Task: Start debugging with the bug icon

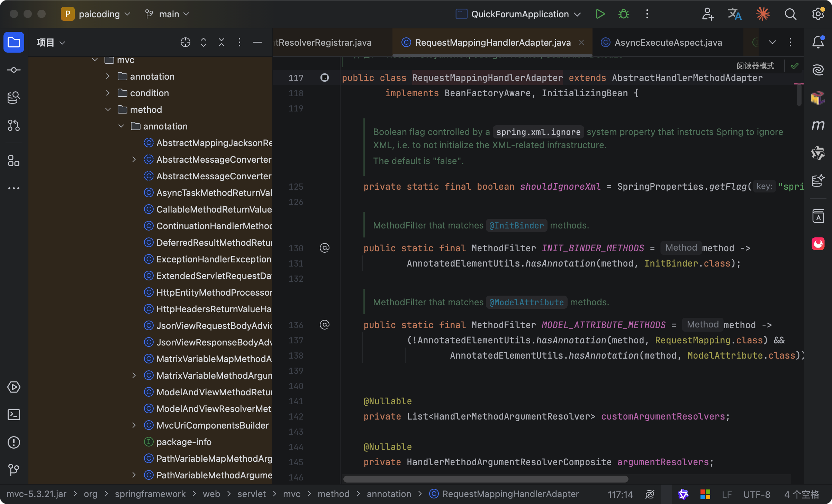Action: 623,14
